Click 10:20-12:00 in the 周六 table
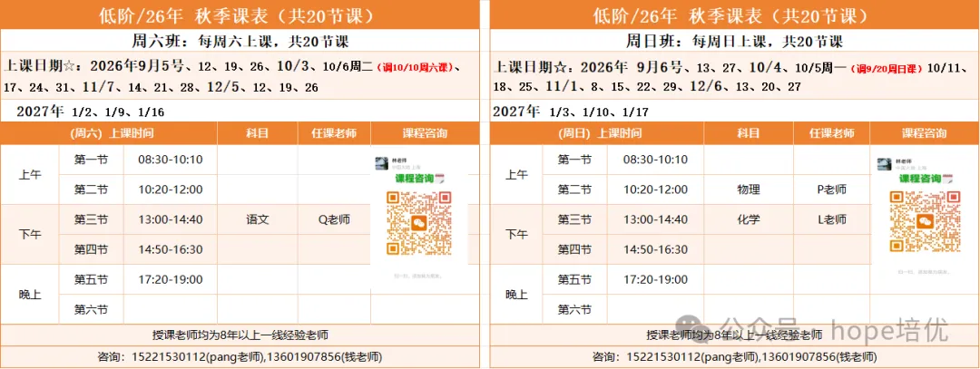The image size is (980, 369). coord(171,189)
